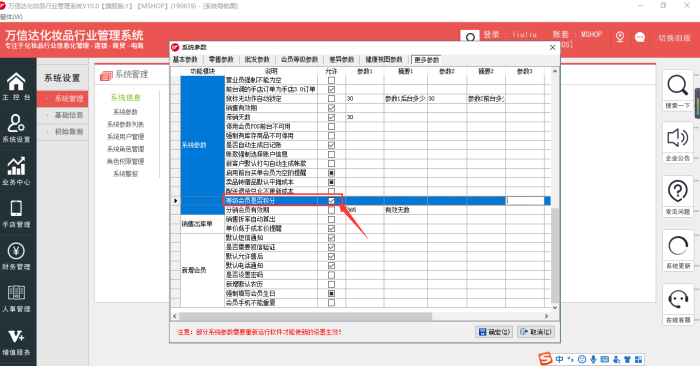Open the 主控台 home icon

(16, 82)
